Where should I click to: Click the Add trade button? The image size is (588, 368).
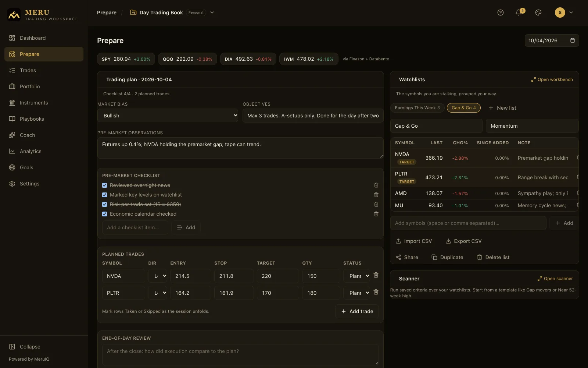click(357, 311)
